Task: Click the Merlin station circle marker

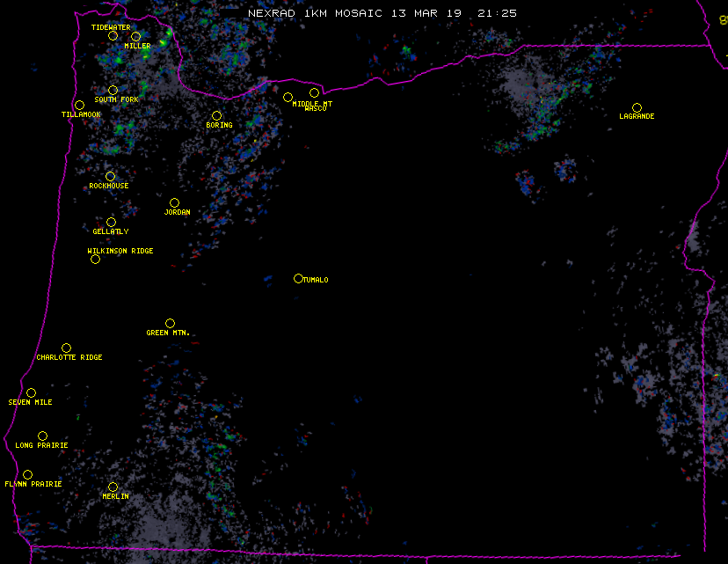Action: click(113, 487)
